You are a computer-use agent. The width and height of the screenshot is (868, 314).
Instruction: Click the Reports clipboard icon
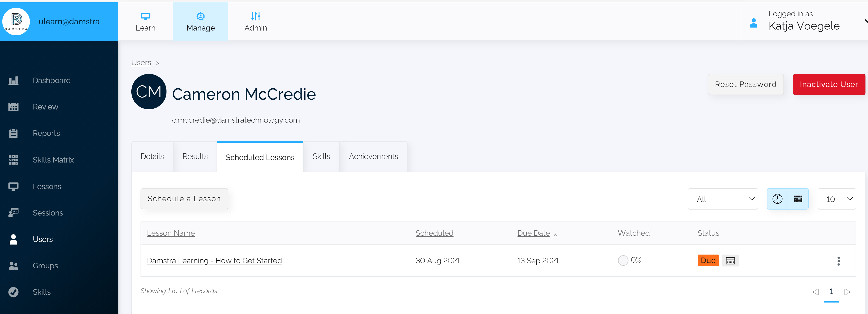tap(14, 133)
